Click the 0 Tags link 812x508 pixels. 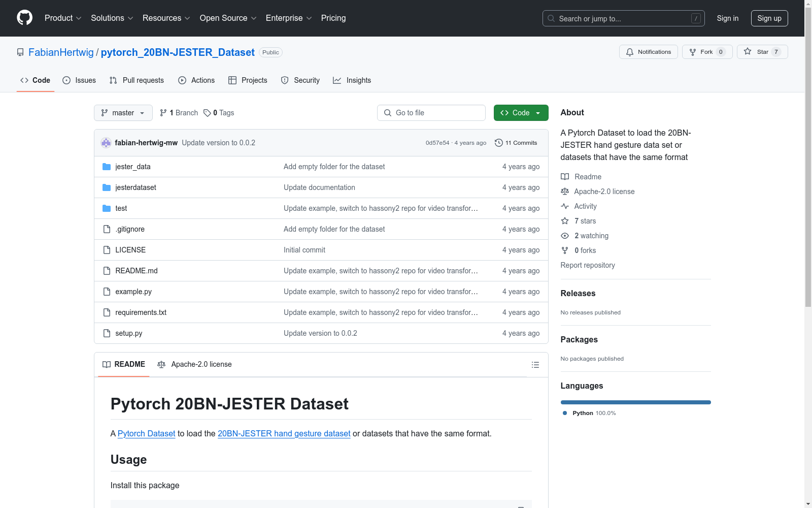point(219,113)
